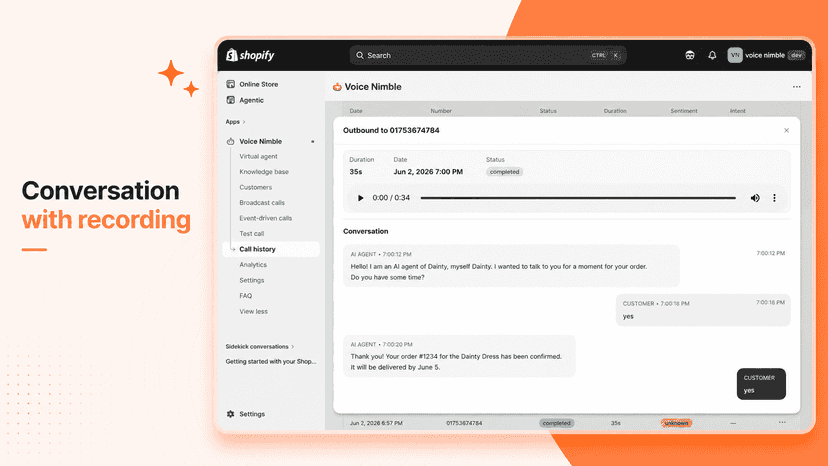Viewport: 828px width, 466px height.
Task: Click the unknown sentiment badge
Action: (x=676, y=423)
